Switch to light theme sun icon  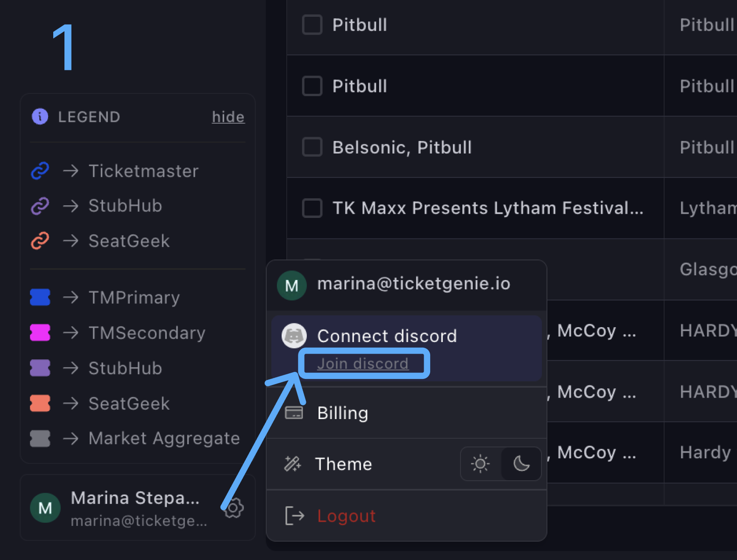pos(480,463)
